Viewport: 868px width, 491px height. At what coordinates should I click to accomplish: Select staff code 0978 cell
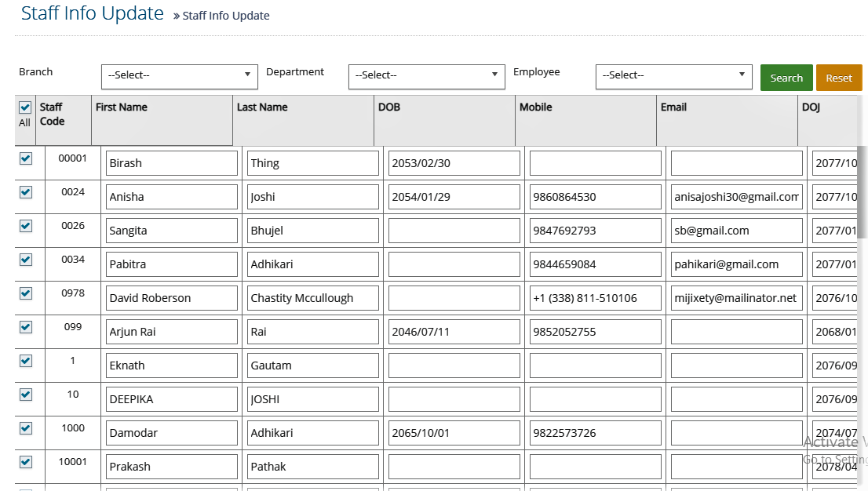(x=72, y=298)
